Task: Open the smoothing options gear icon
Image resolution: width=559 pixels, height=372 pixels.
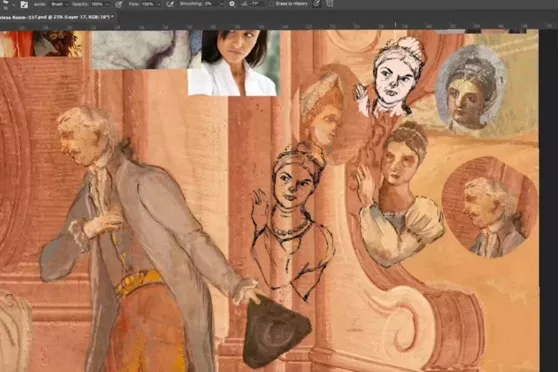Action: [232, 4]
